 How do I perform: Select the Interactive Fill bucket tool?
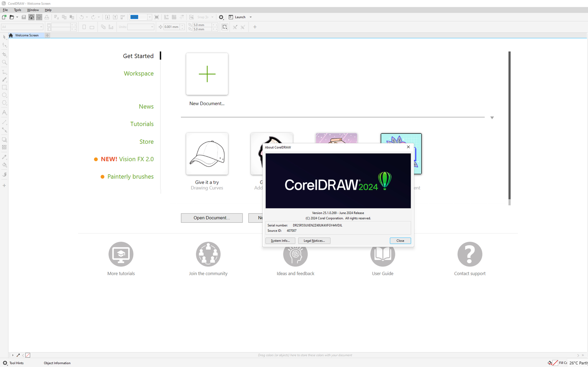coord(4,165)
